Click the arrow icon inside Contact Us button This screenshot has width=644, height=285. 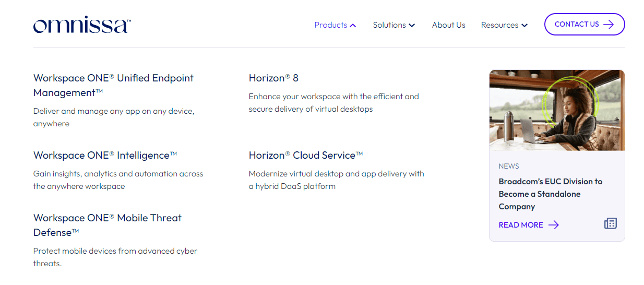[608, 25]
